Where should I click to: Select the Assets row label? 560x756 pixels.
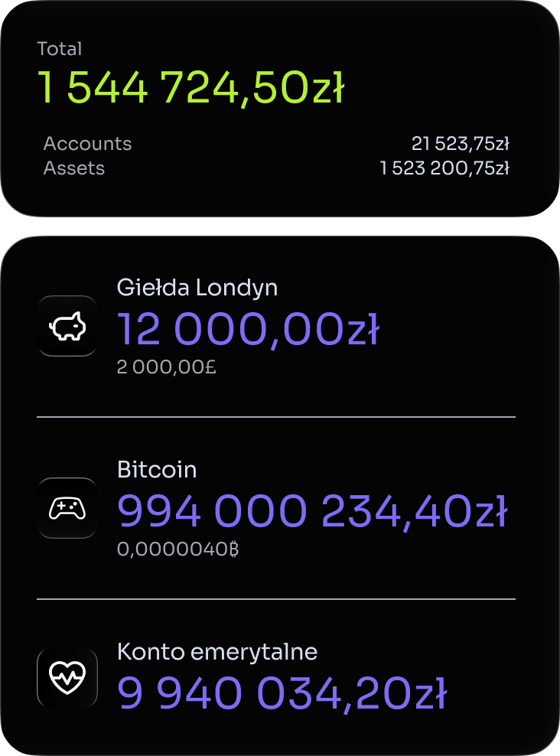[74, 168]
